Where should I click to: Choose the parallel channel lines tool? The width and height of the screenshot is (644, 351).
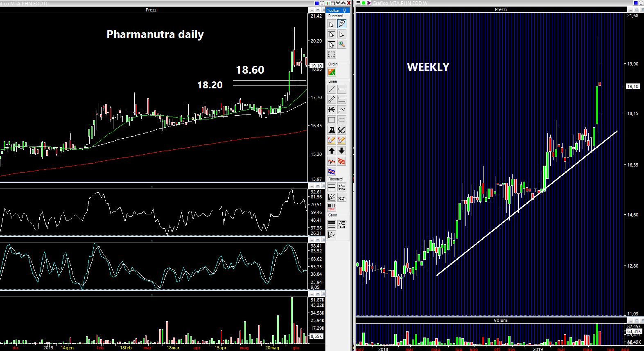(332, 99)
